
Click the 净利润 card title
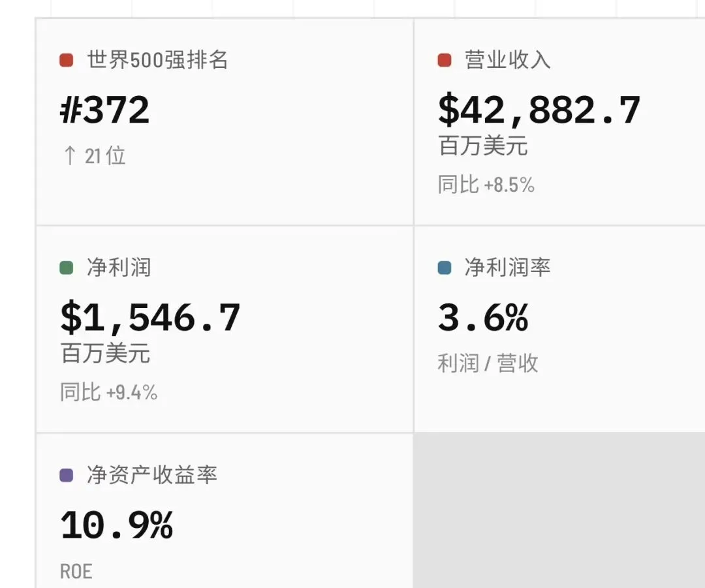pyautogui.click(x=119, y=268)
